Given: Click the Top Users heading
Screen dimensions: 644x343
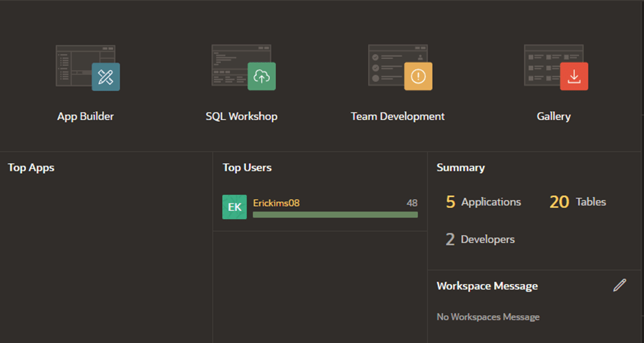Looking at the screenshot, I should click(247, 168).
